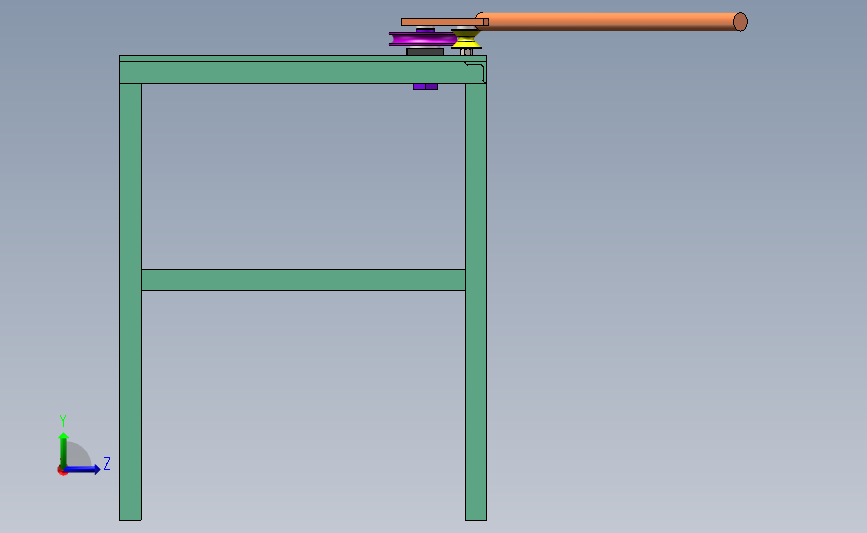Select the yellow roller beside the pulley
Screen dimensions: 867x533
(x=466, y=39)
